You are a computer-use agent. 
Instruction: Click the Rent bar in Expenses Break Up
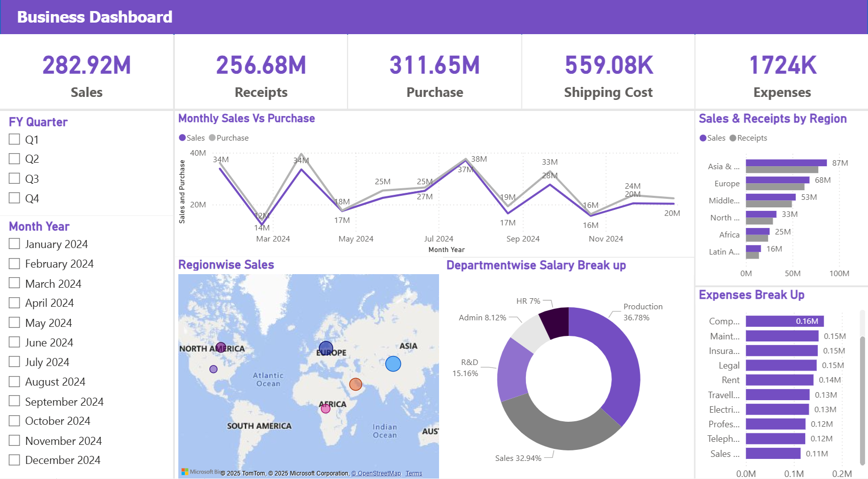(x=779, y=380)
